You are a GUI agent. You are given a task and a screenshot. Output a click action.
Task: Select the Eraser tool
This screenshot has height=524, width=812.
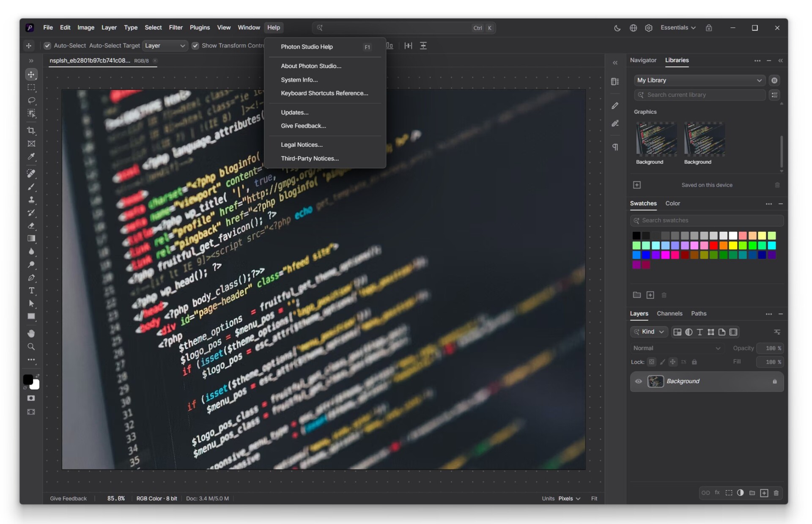31,225
